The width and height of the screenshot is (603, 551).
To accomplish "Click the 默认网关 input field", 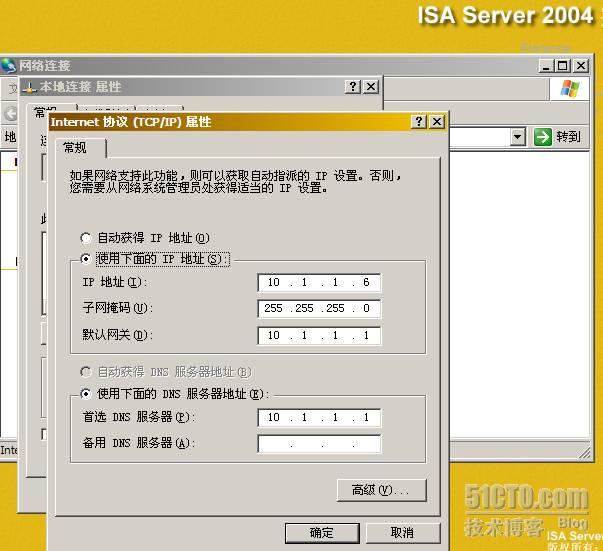I will point(319,335).
